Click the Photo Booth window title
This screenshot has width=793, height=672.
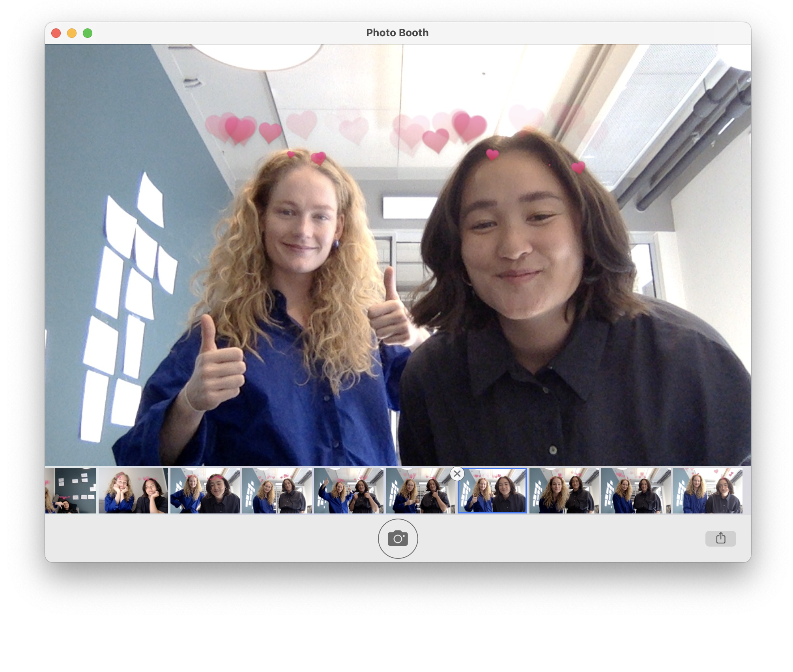coord(397,33)
